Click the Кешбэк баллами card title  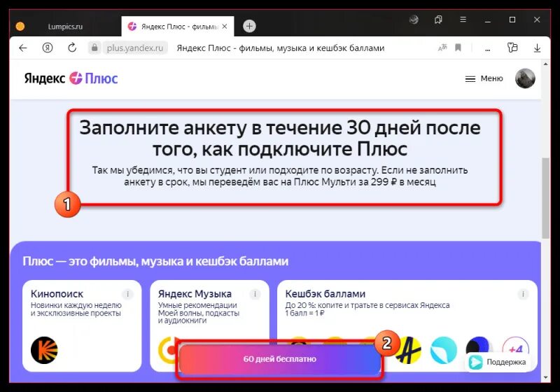pyautogui.click(x=325, y=294)
